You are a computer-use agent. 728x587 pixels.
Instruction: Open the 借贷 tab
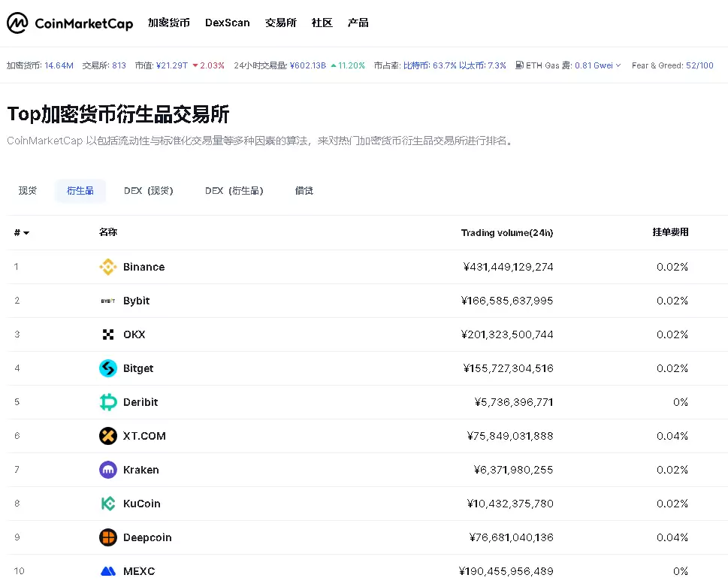coord(304,190)
